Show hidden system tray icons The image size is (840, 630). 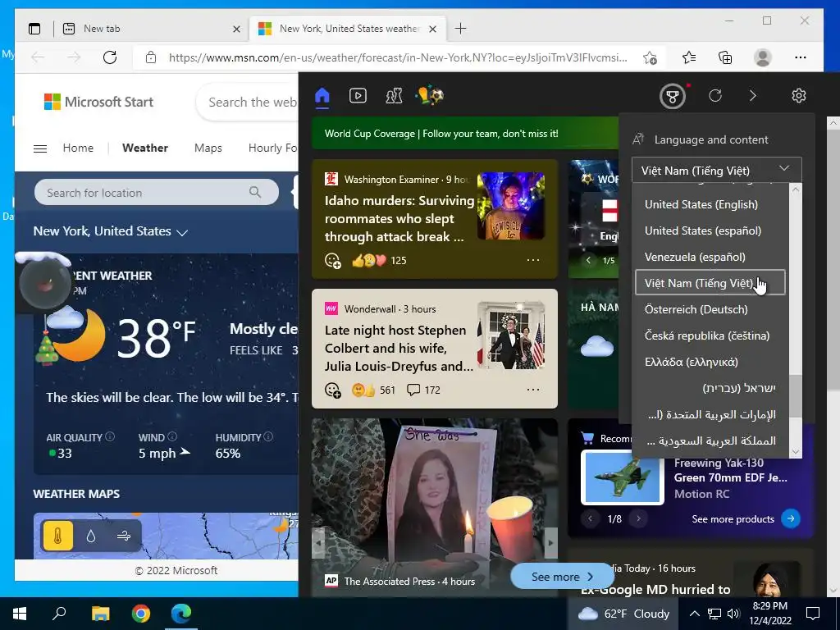694,614
